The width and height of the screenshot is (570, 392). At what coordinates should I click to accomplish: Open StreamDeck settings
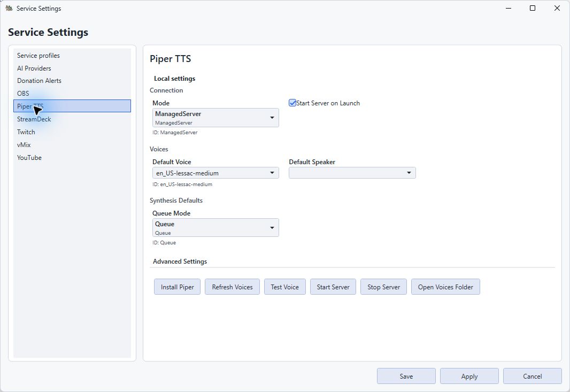point(72,119)
